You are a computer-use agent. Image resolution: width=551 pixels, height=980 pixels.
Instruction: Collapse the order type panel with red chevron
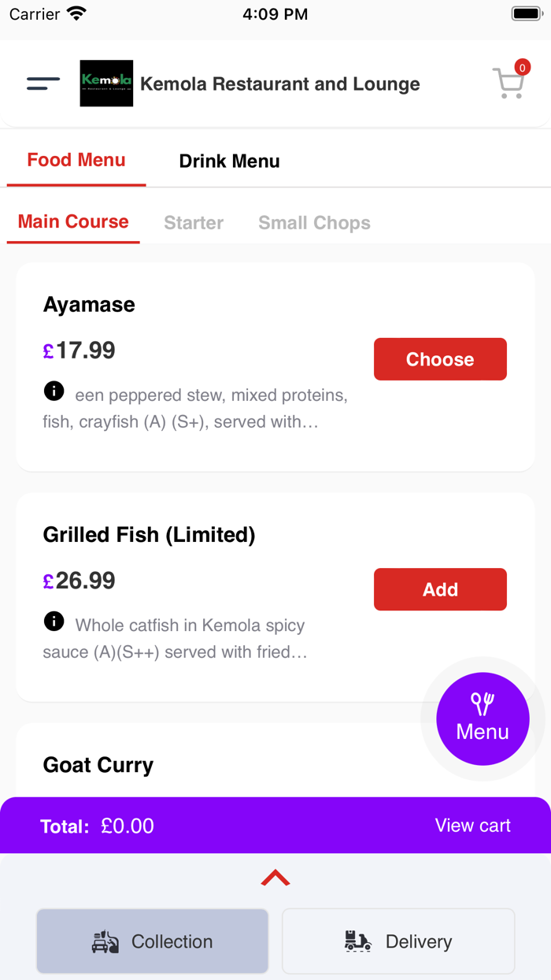(x=275, y=877)
